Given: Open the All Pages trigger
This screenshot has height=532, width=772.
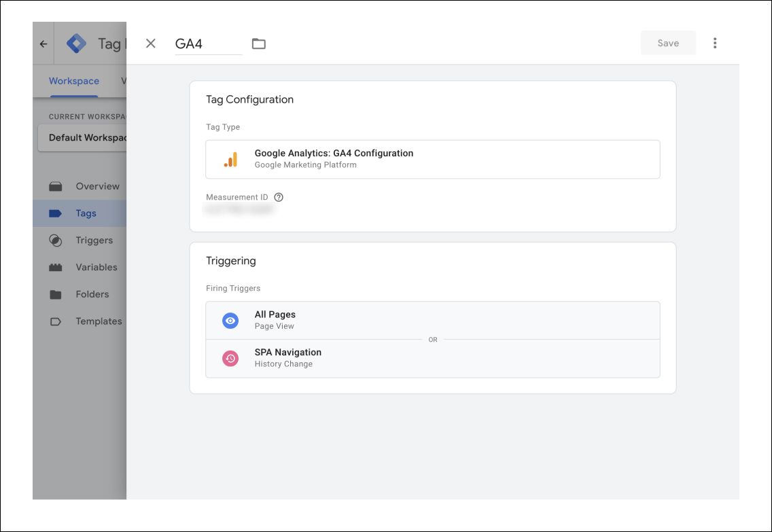Looking at the screenshot, I should 433,320.
